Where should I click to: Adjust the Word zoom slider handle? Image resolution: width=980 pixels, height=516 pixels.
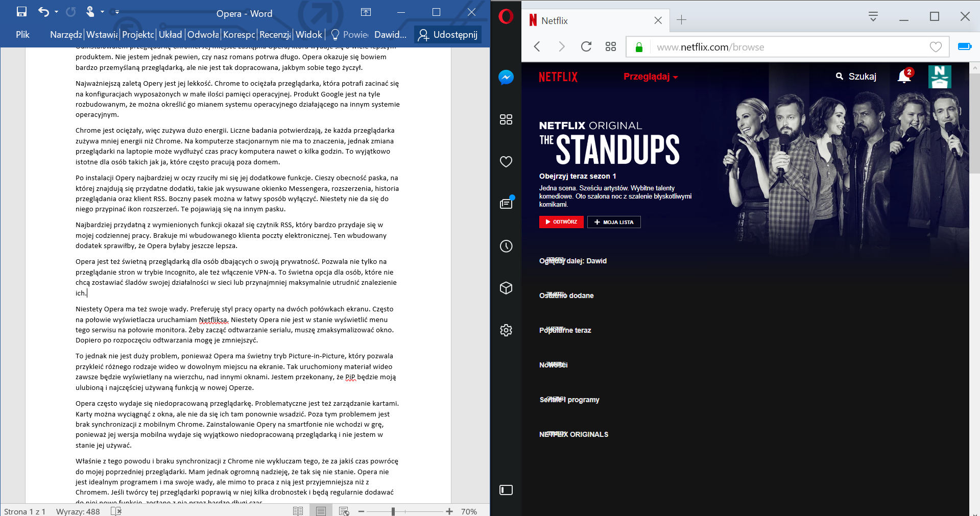click(393, 511)
